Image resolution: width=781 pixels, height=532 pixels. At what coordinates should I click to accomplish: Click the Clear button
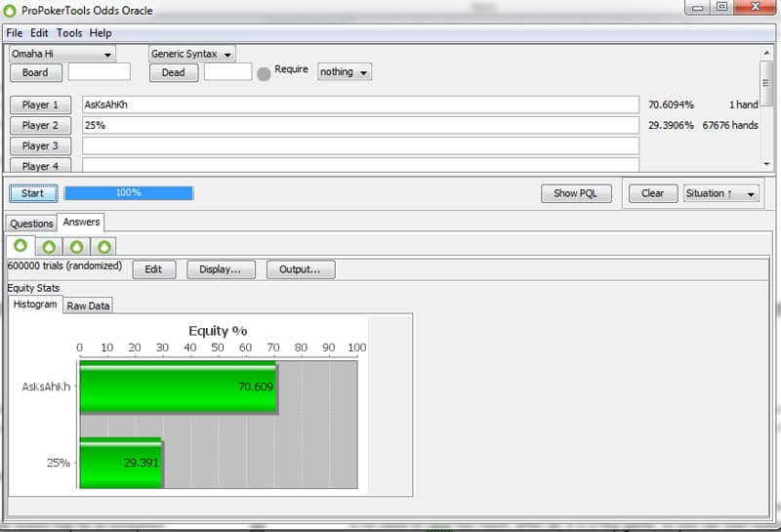pyautogui.click(x=652, y=193)
